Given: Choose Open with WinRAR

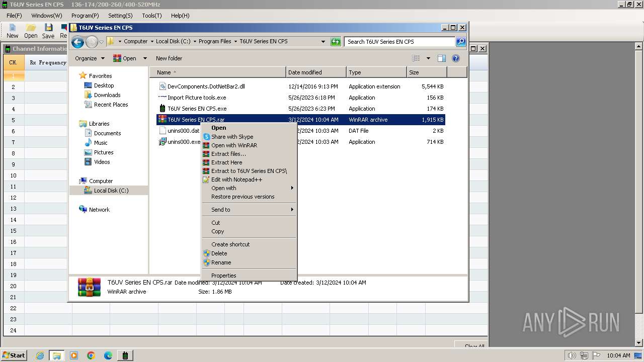Looking at the screenshot, I should pos(249,145).
